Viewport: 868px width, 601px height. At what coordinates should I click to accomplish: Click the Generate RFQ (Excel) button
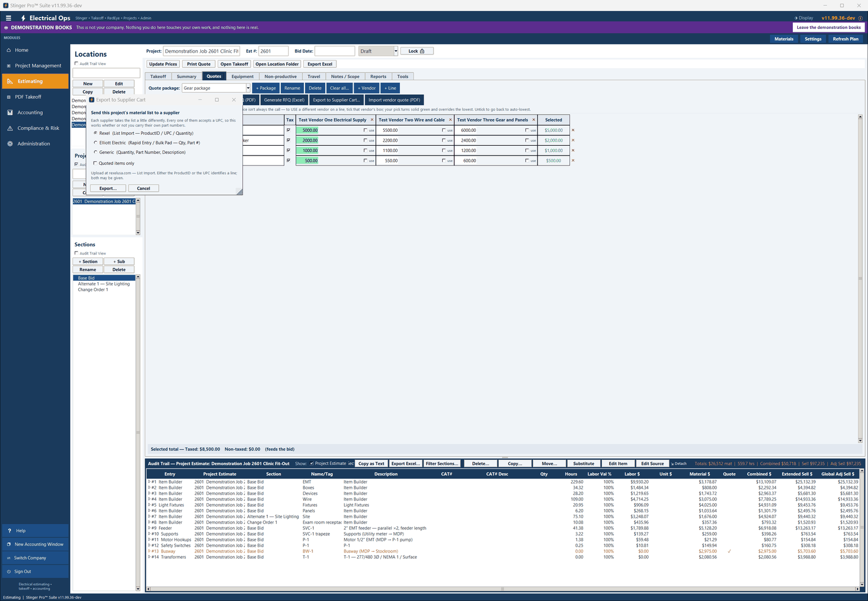284,100
